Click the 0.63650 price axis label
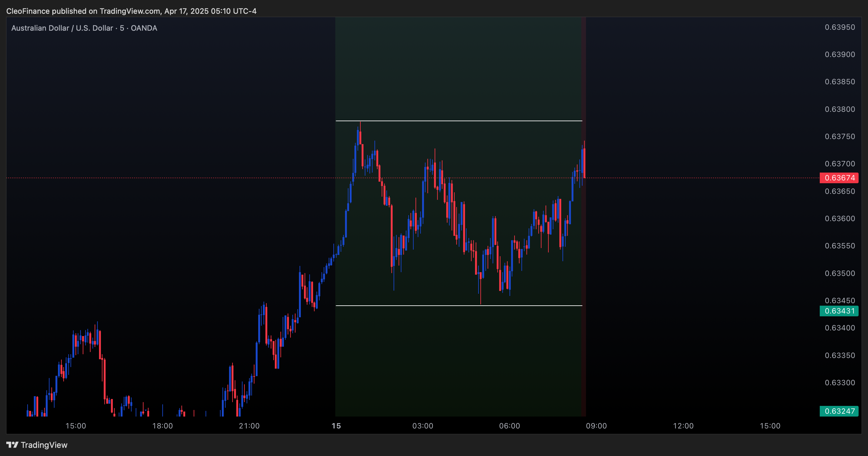The width and height of the screenshot is (868, 456). (x=840, y=192)
